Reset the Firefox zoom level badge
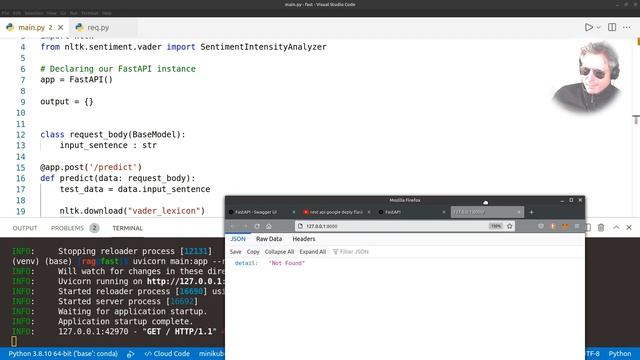Viewport: 640px width, 360px height. point(496,226)
